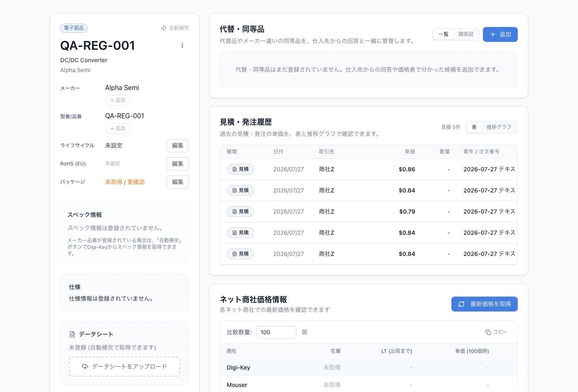The width and height of the screenshot is (578, 392).
Task: Click 編集 for RoHS (EU)
Action: click(178, 164)
